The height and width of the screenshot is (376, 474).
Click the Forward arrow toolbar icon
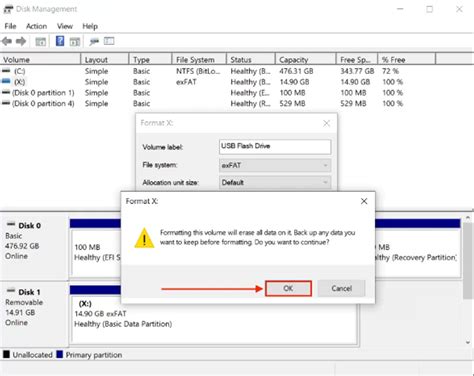[21, 41]
